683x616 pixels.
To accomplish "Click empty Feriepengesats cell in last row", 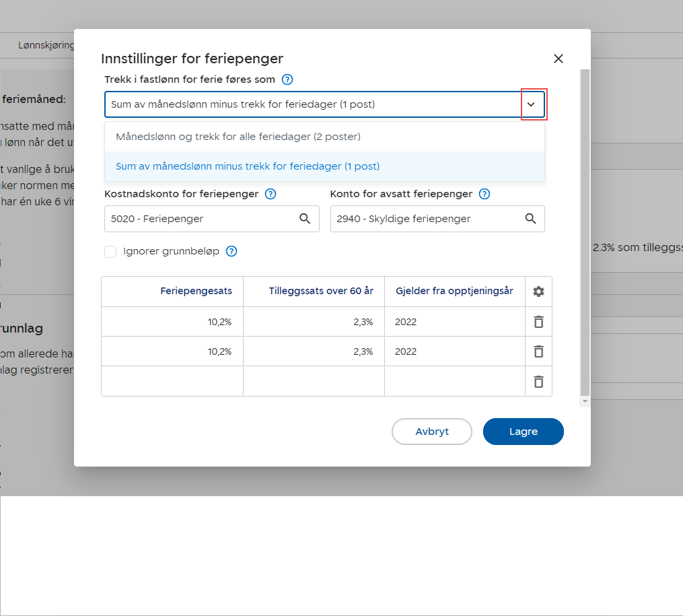I will click(x=172, y=381).
